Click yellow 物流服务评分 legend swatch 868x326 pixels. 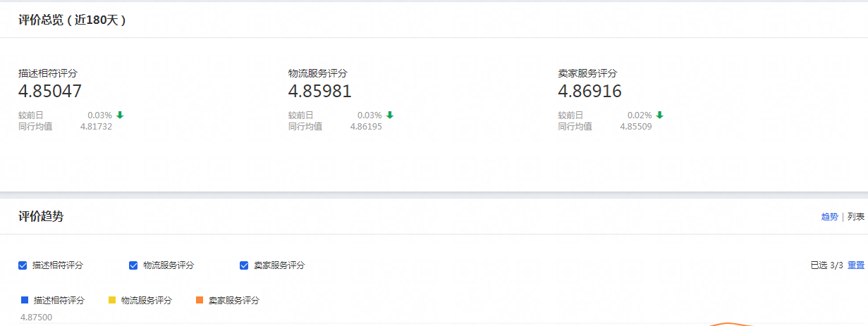pos(112,300)
